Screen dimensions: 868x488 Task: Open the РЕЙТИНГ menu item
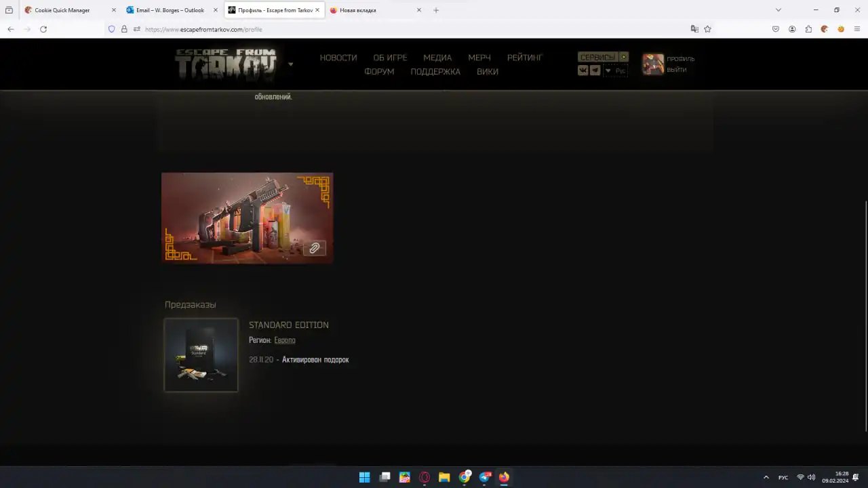tap(525, 58)
